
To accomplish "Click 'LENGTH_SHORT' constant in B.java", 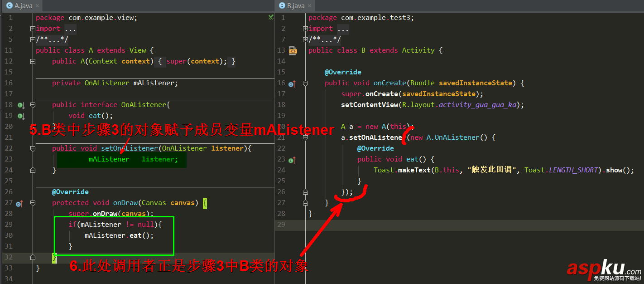I will click(x=573, y=170).
